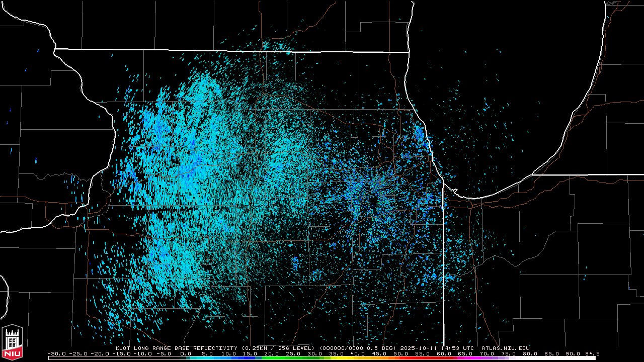Click the ATLAS.NIU.EDU text
The height and width of the screenshot is (362, 644).
click(505, 348)
